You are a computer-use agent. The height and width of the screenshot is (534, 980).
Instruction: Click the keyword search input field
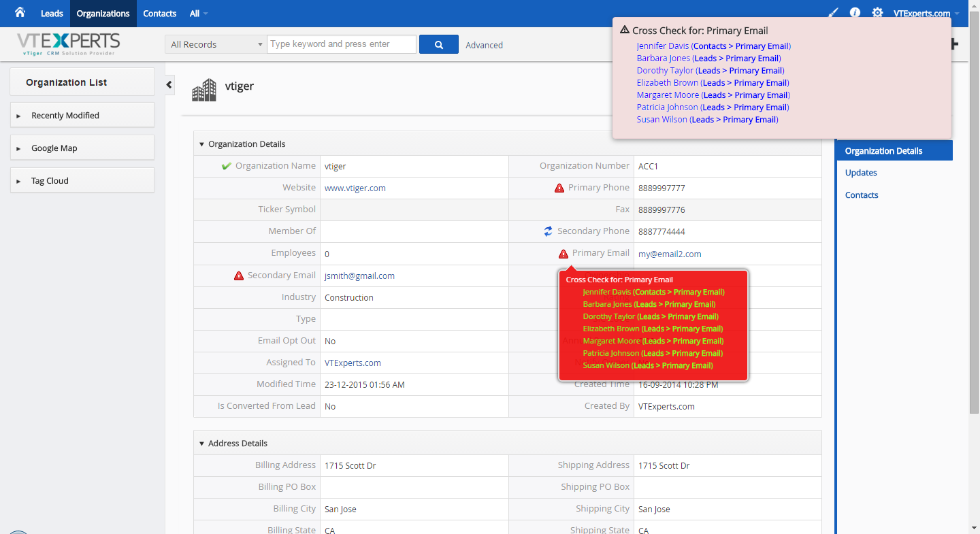(342, 44)
